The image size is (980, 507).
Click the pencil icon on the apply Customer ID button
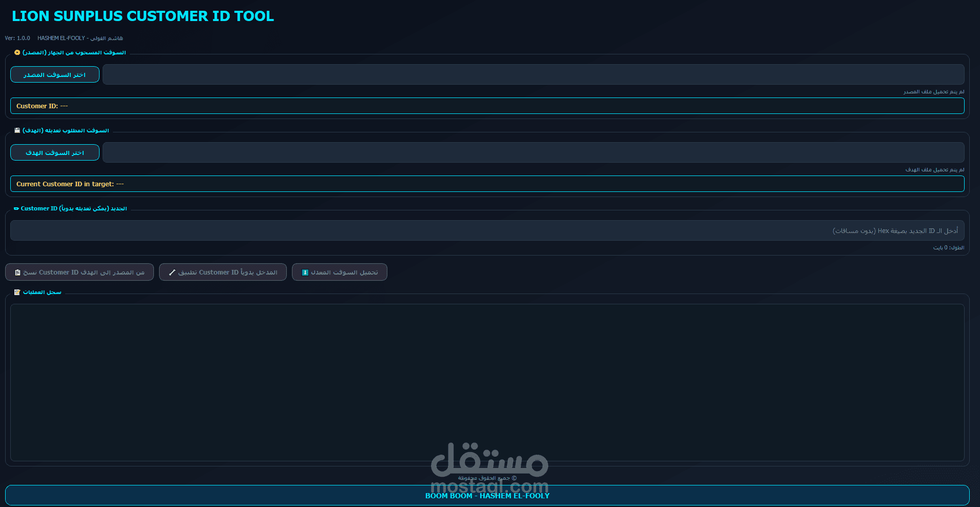[172, 272]
